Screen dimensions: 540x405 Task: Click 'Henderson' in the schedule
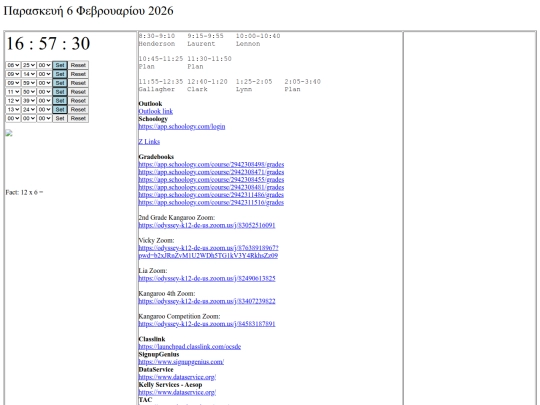pos(157,44)
